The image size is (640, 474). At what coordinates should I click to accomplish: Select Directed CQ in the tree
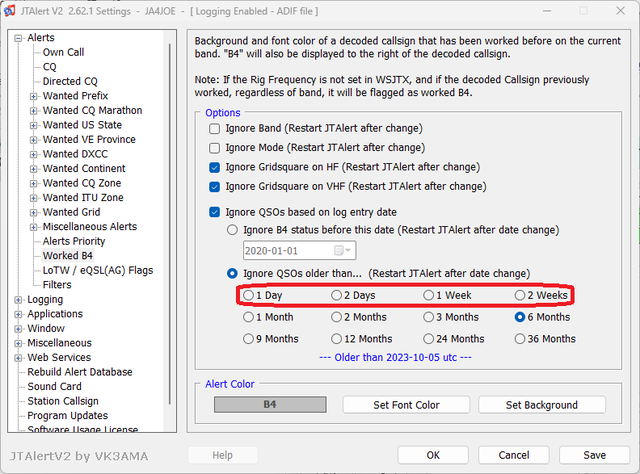tap(70, 81)
